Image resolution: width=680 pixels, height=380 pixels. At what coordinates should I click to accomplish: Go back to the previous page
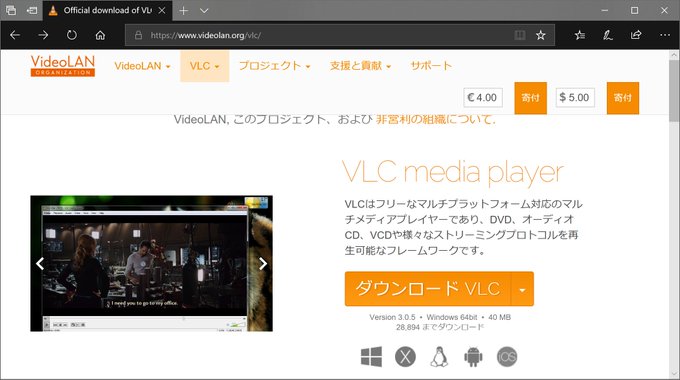[x=15, y=35]
